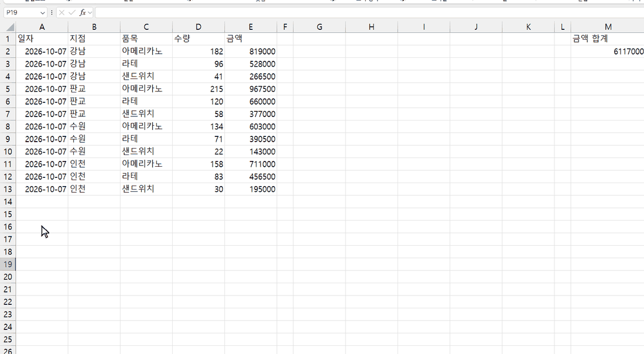Expand the formula bar options dropdown beside fx
Viewport: 644px width, 354px height.
point(90,13)
